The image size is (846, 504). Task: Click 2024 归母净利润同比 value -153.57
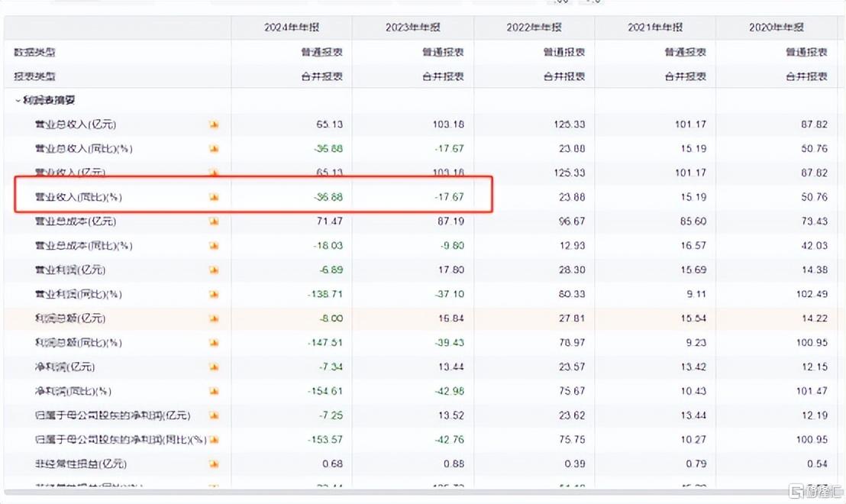pyautogui.click(x=325, y=441)
